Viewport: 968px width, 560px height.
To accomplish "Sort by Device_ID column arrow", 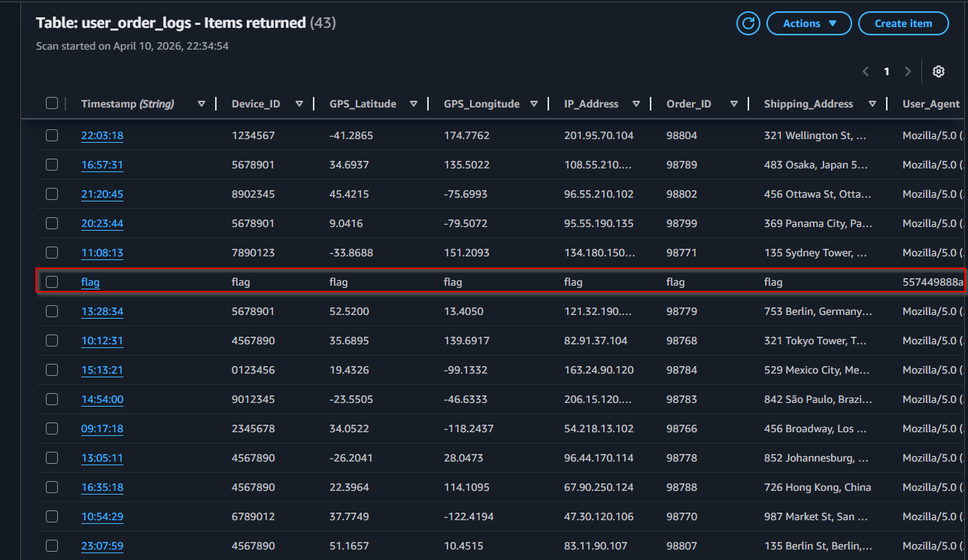I will coord(299,104).
